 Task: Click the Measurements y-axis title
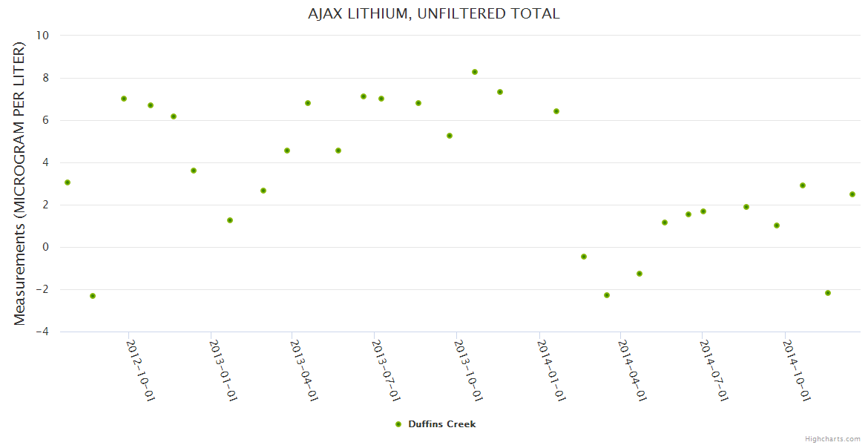tap(20, 183)
